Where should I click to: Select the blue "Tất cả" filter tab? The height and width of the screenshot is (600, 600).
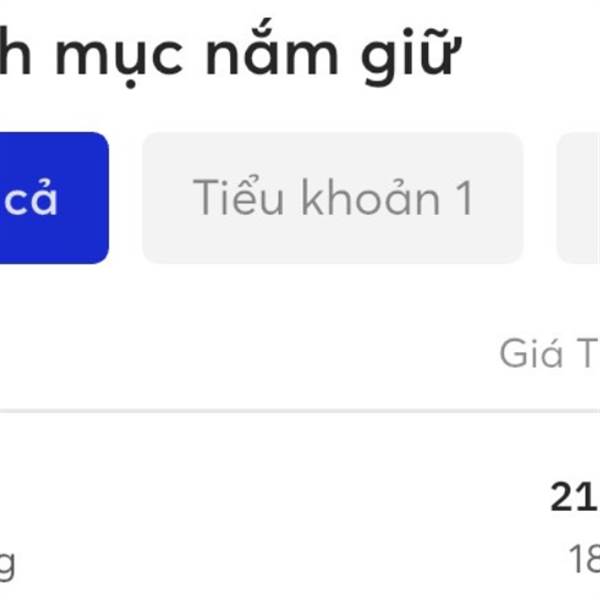(54, 198)
